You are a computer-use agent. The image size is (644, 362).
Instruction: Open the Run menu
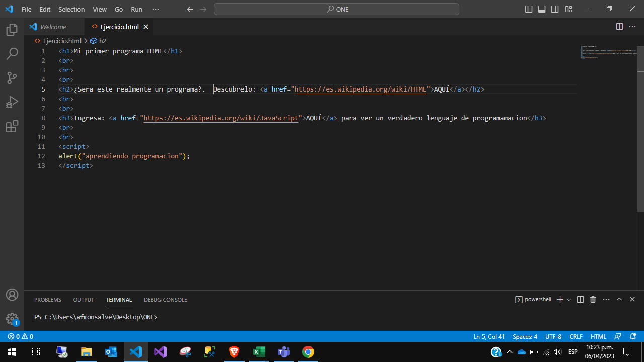point(136,9)
